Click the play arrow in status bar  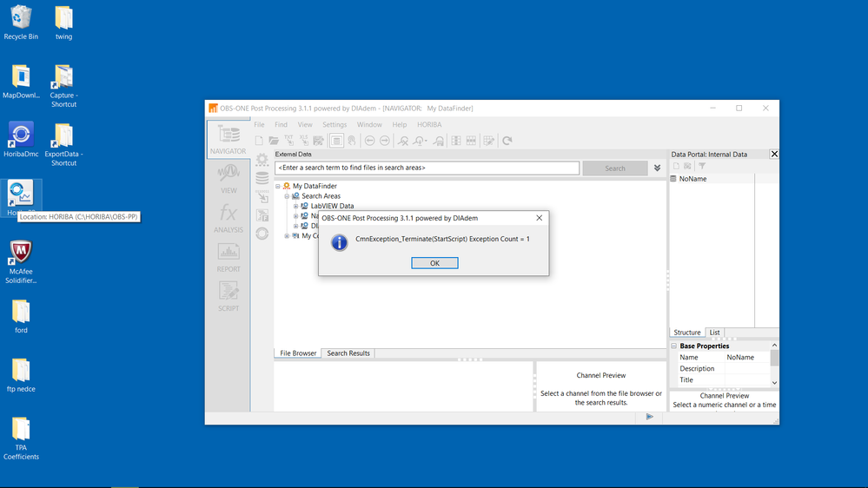(649, 417)
